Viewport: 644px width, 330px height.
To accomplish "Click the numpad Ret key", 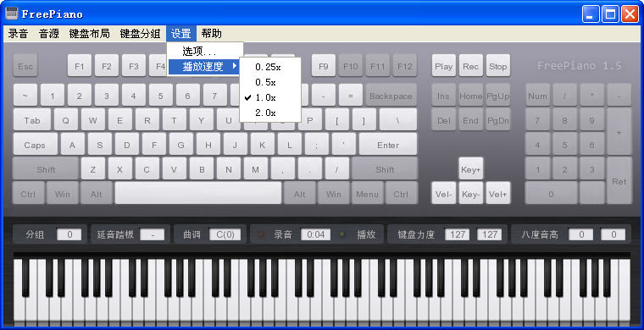I will (x=619, y=181).
